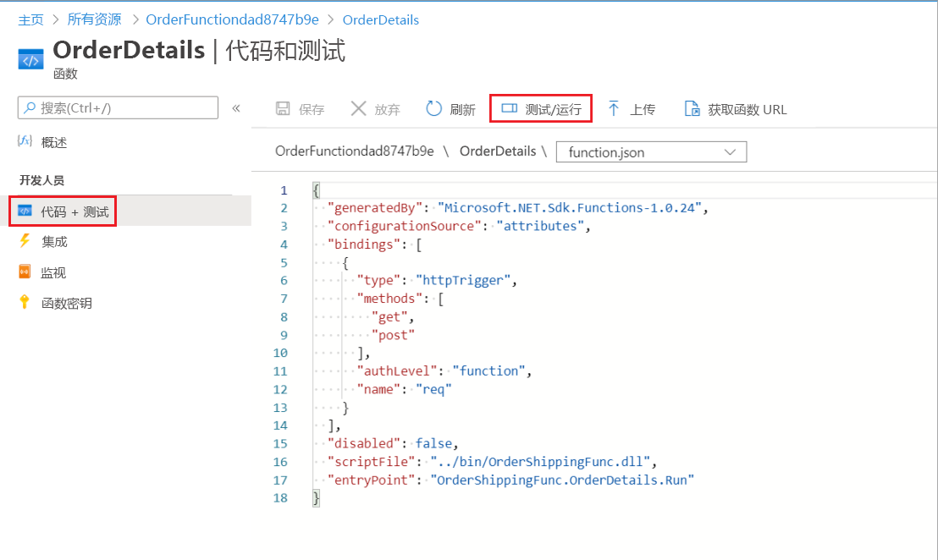The height and width of the screenshot is (560, 938).
Task: Click the "generatedBy" key on line 2
Action: [x=375, y=207]
